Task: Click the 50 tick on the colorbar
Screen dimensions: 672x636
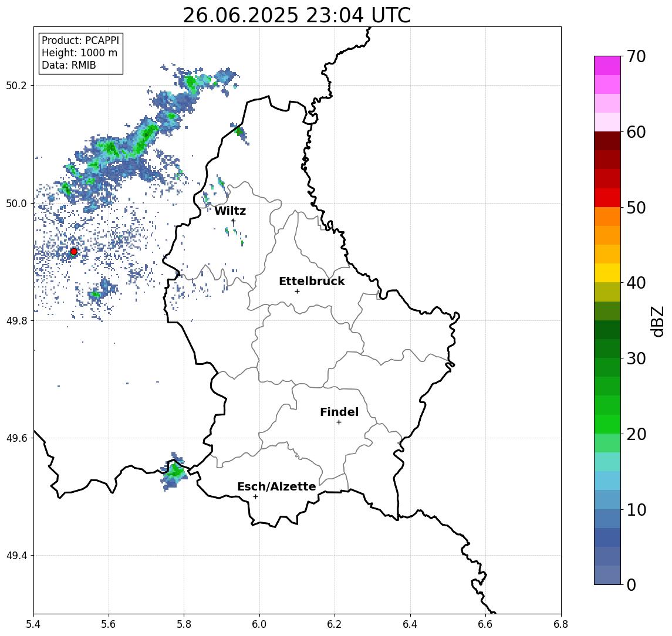Action: coord(636,208)
